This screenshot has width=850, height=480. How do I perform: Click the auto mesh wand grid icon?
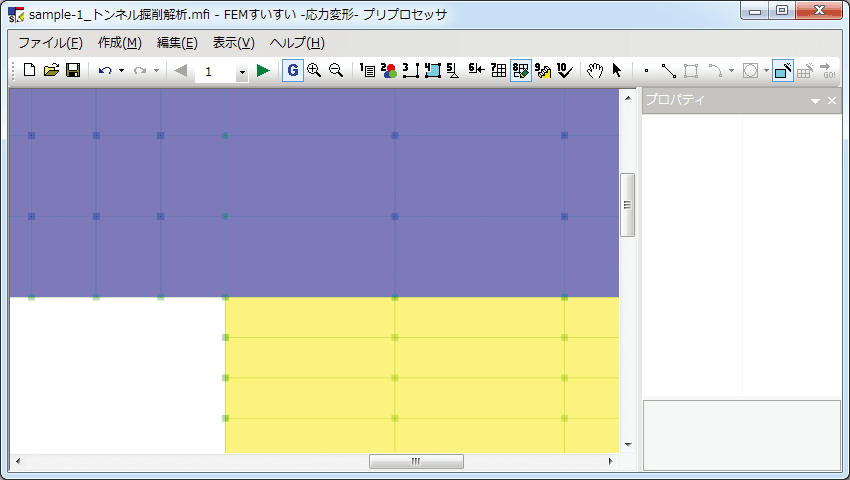point(805,71)
